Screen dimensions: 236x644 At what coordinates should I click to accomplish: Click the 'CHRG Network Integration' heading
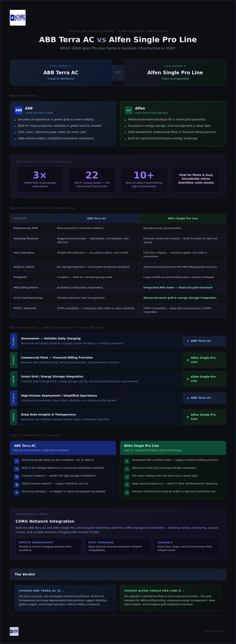point(45,521)
